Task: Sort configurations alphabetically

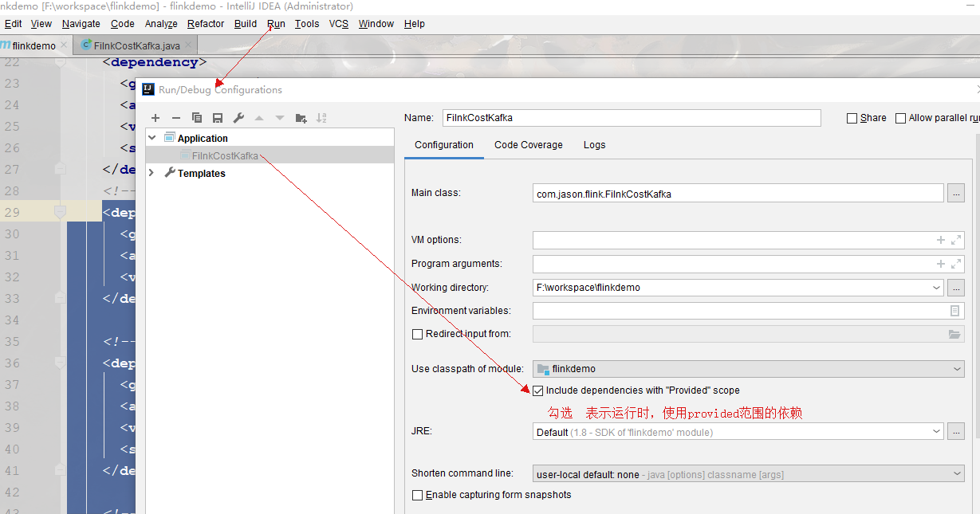Action: (x=322, y=117)
